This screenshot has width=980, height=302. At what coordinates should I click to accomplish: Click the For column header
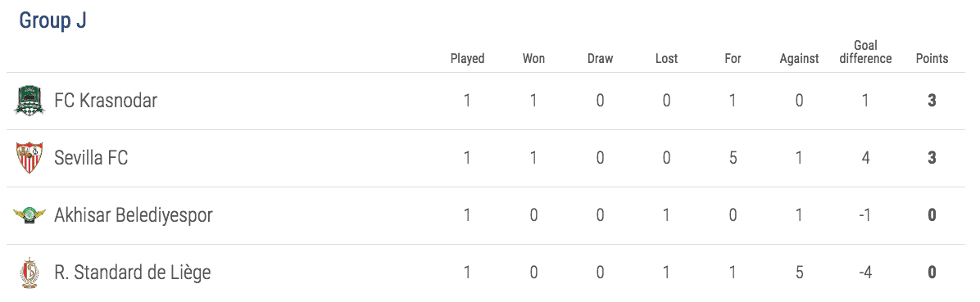point(733,59)
